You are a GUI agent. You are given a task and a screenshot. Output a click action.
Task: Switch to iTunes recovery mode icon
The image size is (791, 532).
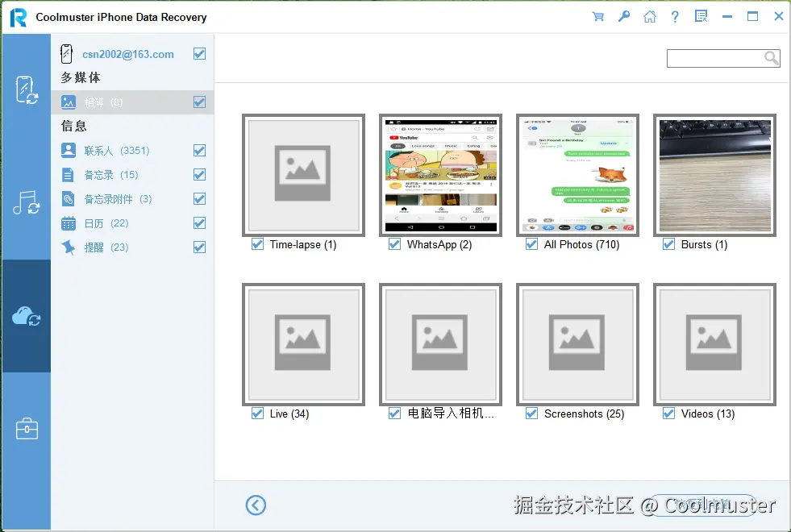point(26,203)
